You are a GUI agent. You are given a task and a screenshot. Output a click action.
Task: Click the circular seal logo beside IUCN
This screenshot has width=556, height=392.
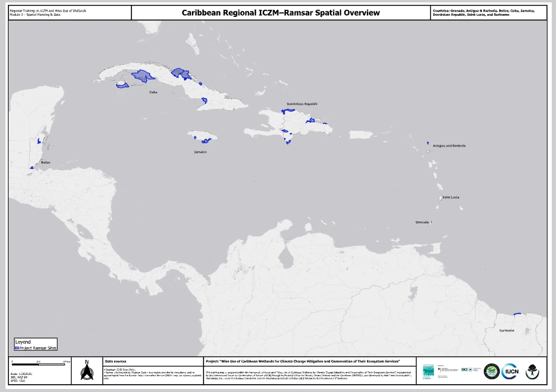pyautogui.click(x=491, y=371)
